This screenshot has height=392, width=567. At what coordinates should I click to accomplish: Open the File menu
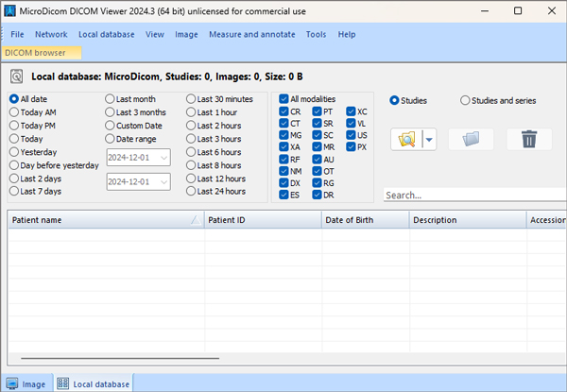[x=17, y=34]
